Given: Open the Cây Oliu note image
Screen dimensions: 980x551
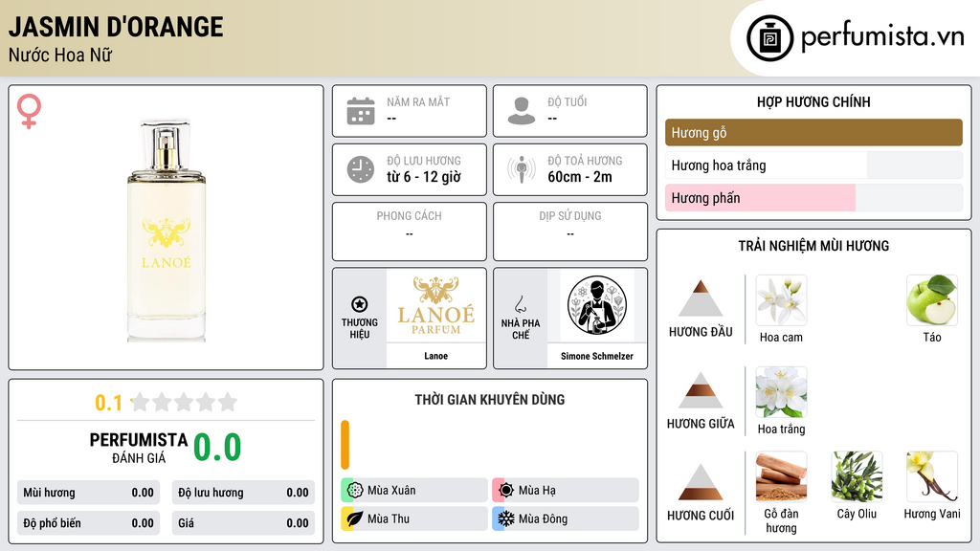Looking at the screenshot, I should 857,477.
